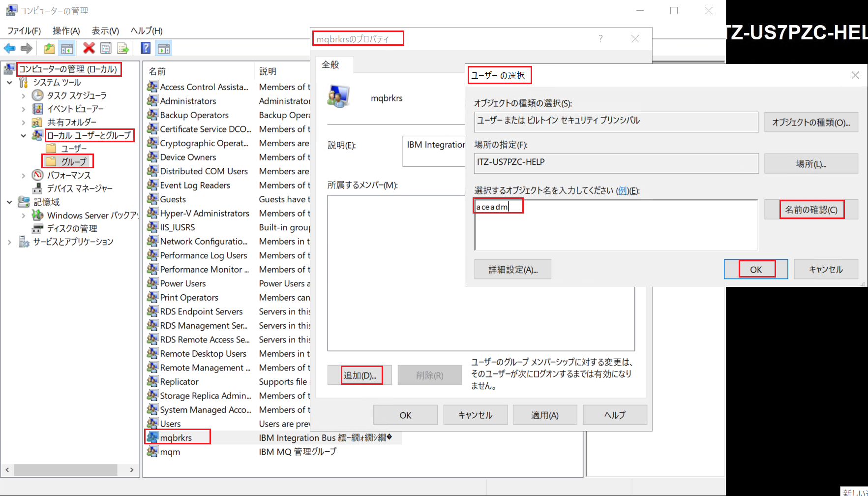Open the ヘルプ(H) menu
This screenshot has width=868, height=496.
point(147,31)
